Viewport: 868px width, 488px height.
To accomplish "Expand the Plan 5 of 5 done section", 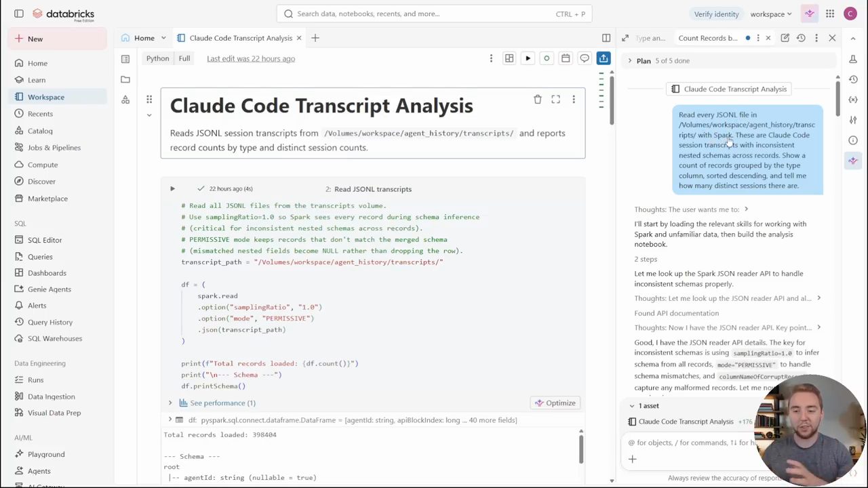I will click(629, 61).
